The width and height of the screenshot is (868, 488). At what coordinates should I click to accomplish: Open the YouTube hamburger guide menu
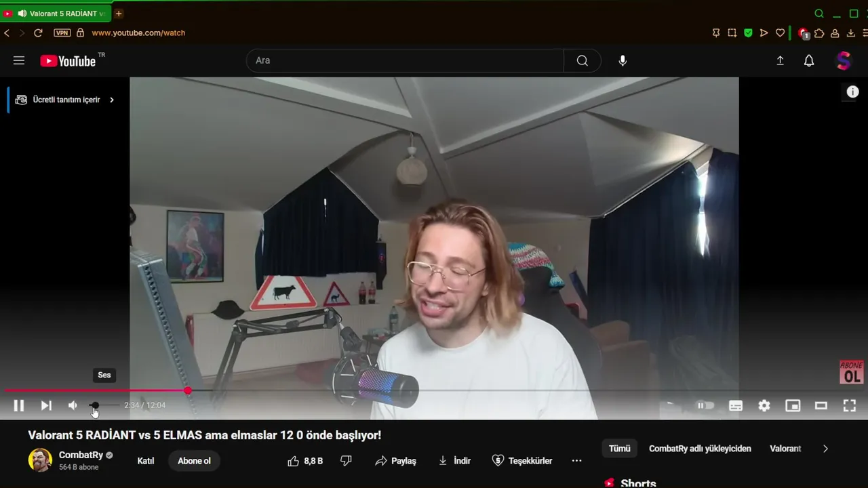tap(19, 60)
